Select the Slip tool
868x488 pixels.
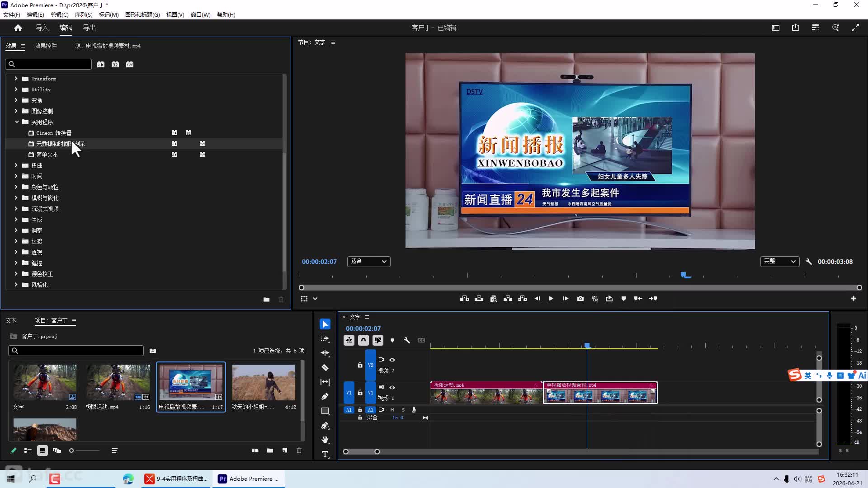(x=325, y=382)
